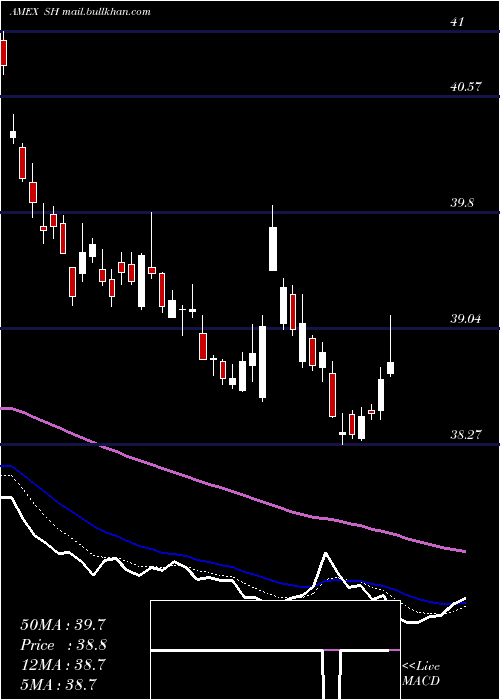Click the 39.8 price level label
Image resolution: width=500 pixels, height=700 pixels.
pos(462,203)
